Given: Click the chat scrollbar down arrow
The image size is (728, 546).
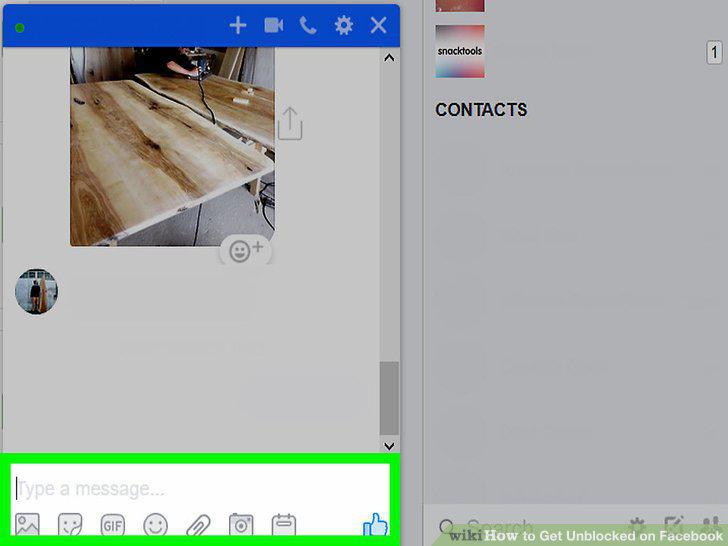Looking at the screenshot, I should [x=389, y=446].
